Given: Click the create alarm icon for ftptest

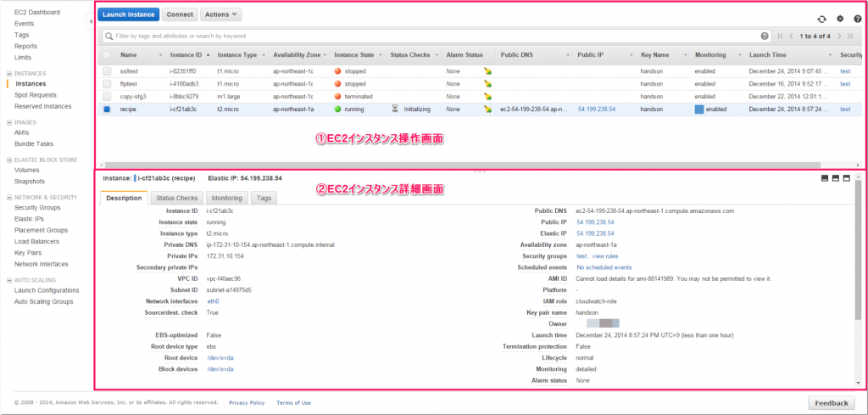Looking at the screenshot, I should 487,84.
